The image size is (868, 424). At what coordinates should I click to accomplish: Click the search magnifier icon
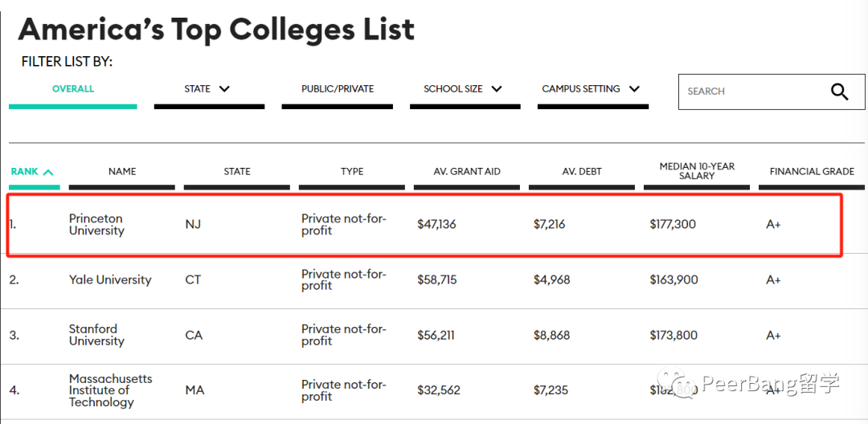(839, 92)
